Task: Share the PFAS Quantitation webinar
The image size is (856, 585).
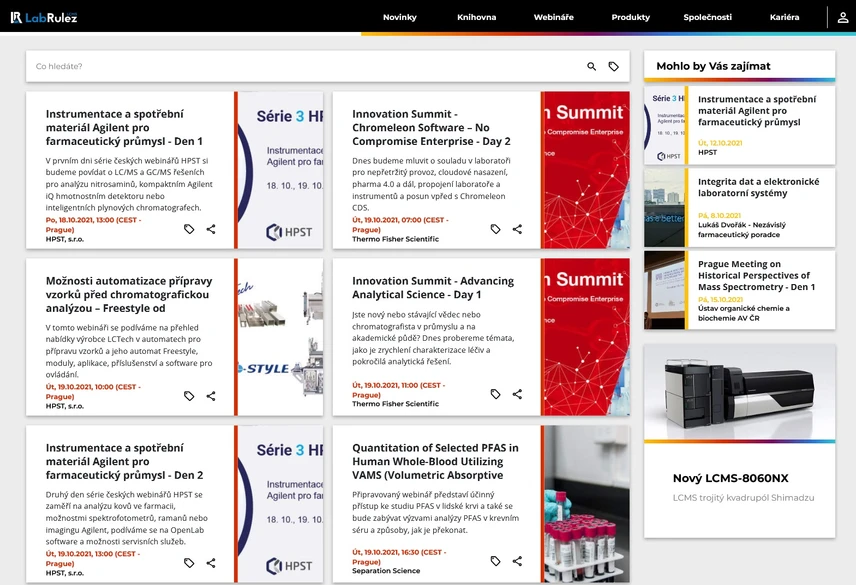Action: point(517,561)
